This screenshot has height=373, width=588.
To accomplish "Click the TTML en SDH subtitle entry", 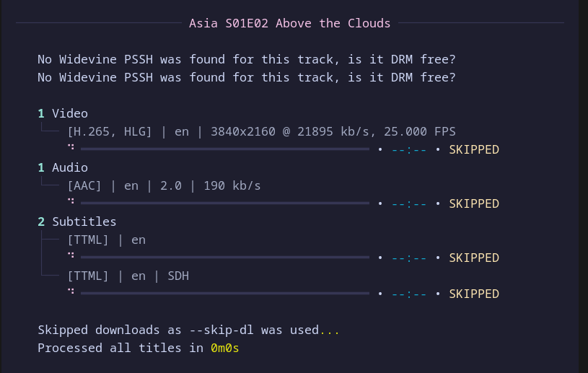I will coord(128,276).
